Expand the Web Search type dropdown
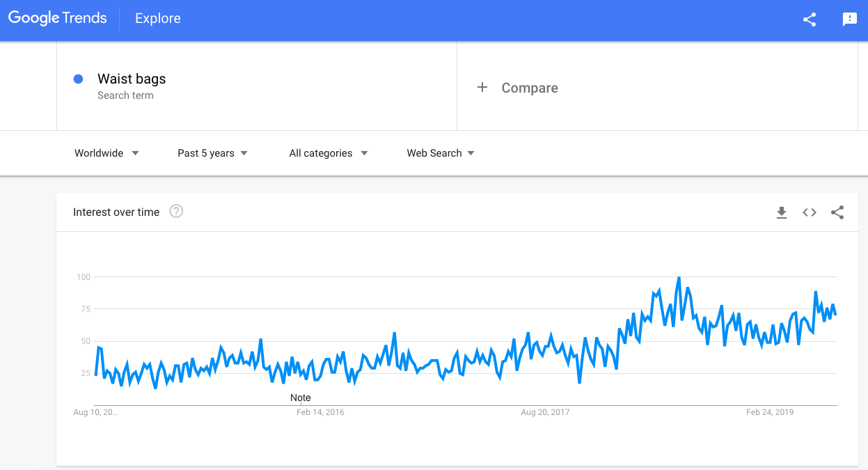The height and width of the screenshot is (470, 868). 441,153
